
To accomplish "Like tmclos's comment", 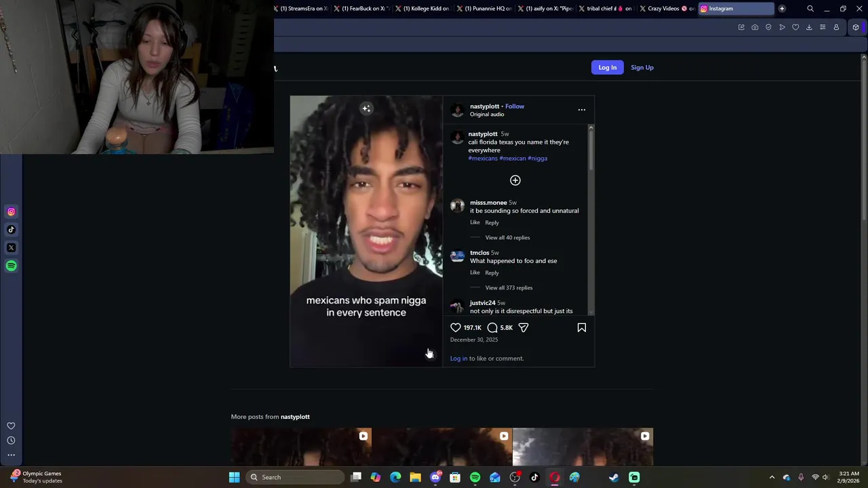I will point(475,272).
